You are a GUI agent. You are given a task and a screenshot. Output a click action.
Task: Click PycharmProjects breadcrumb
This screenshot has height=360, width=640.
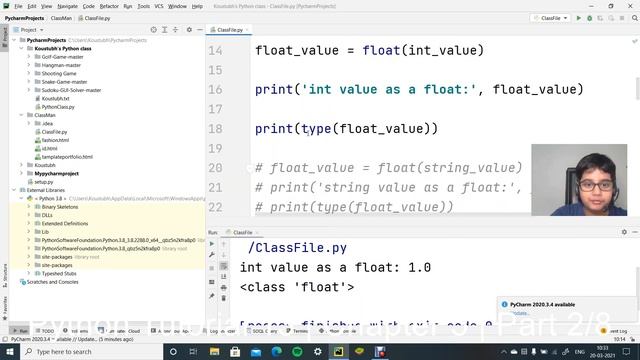click(24, 18)
